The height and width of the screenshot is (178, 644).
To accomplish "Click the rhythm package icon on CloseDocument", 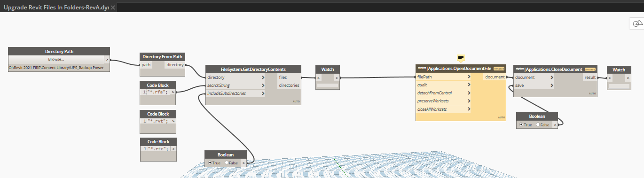I will 520,69.
